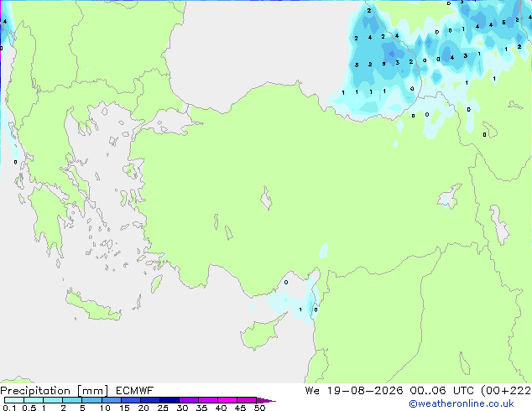Click the legend value "35"
The image size is (532, 411).
pos(201,408)
